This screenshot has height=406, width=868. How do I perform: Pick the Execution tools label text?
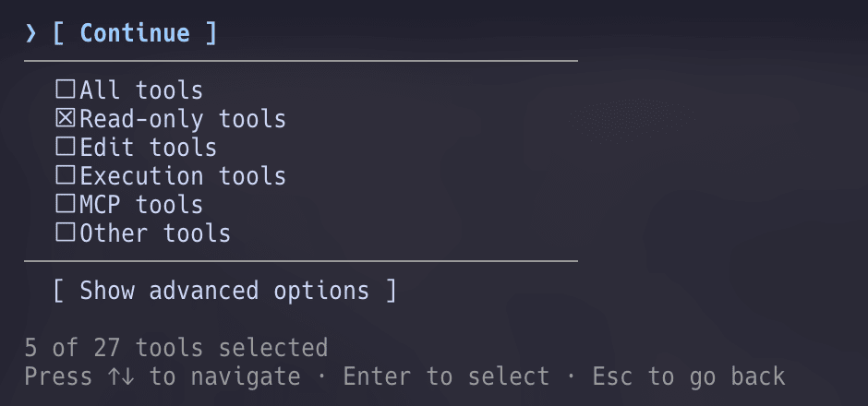pos(183,176)
